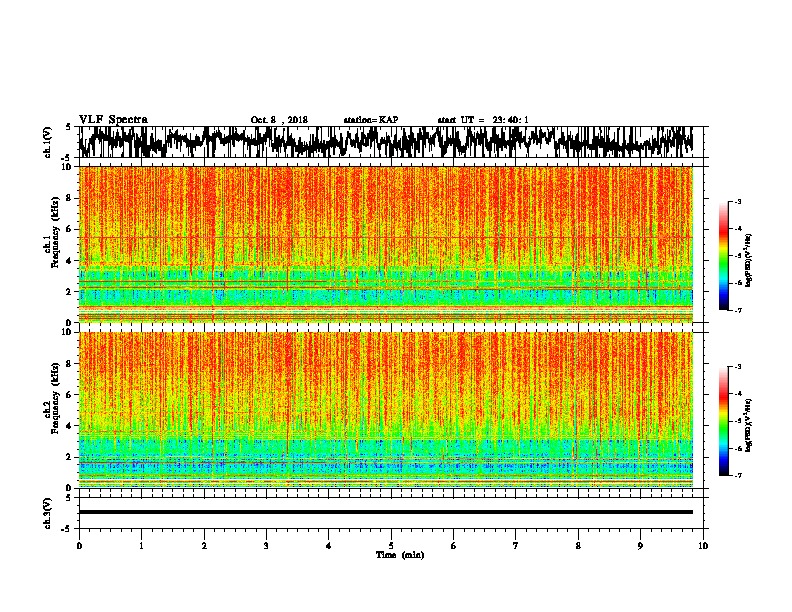This screenshot has width=792, height=612.
Task: Click the ch.2 frequency tick label "6"
Action: tap(69, 395)
